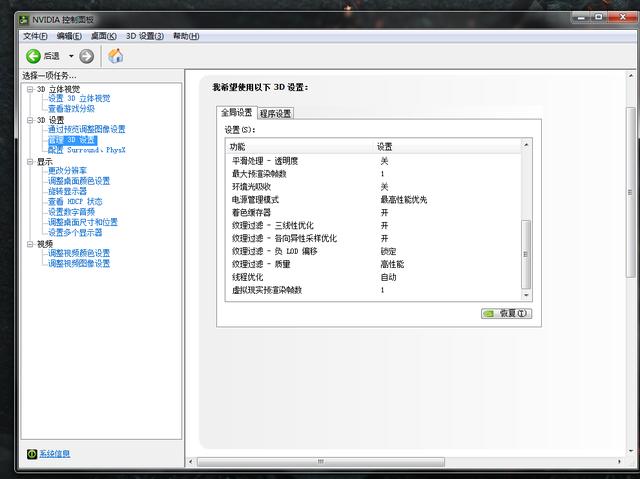Open 调整视频颜色设置 task

[79, 253]
